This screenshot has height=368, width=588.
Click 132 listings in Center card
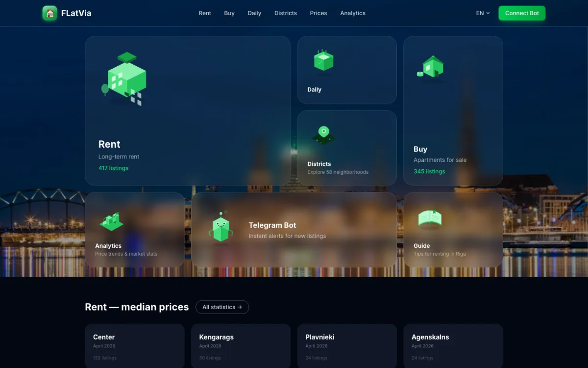pos(105,358)
